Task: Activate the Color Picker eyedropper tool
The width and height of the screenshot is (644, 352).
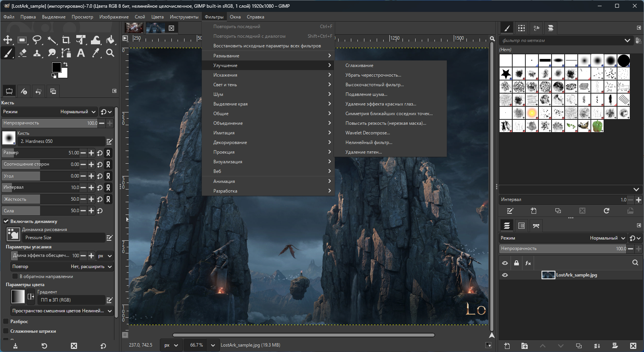Action: [96, 53]
